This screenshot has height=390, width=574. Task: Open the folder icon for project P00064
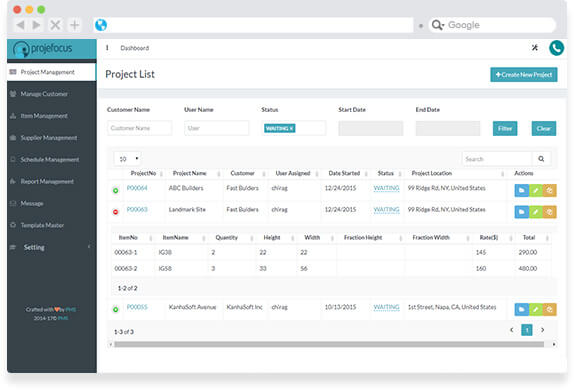[521, 190]
